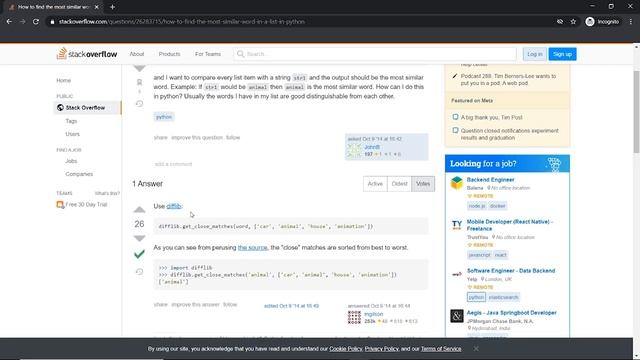Click the green accepted checkmark
The height and width of the screenshot is (360, 640).
pos(139,254)
